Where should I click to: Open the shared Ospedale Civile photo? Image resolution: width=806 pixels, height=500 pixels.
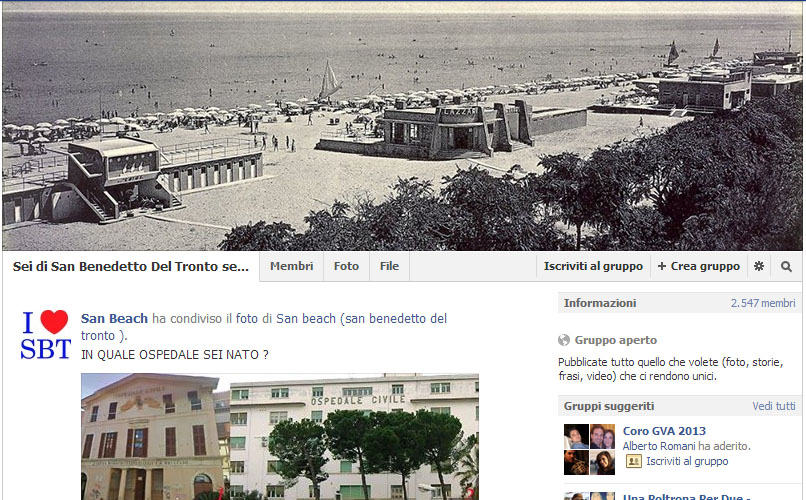tap(280, 437)
